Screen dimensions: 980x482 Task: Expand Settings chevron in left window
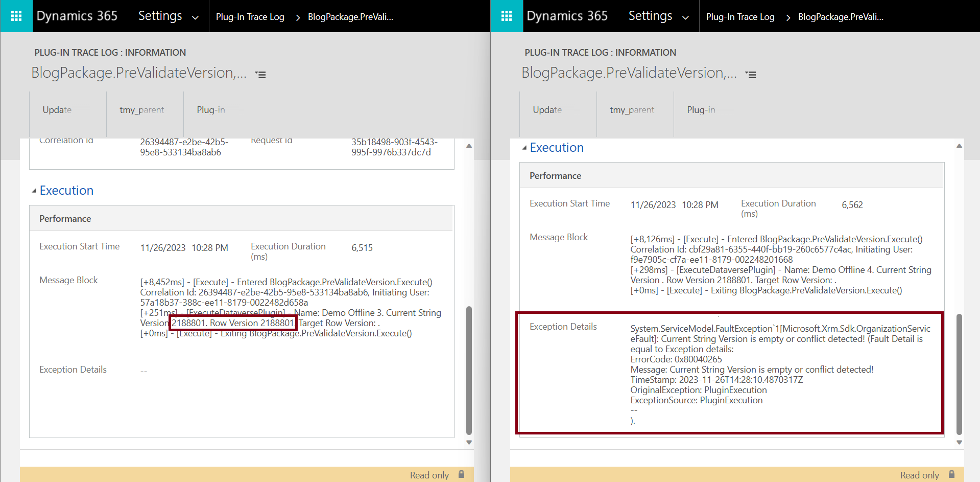(x=195, y=18)
